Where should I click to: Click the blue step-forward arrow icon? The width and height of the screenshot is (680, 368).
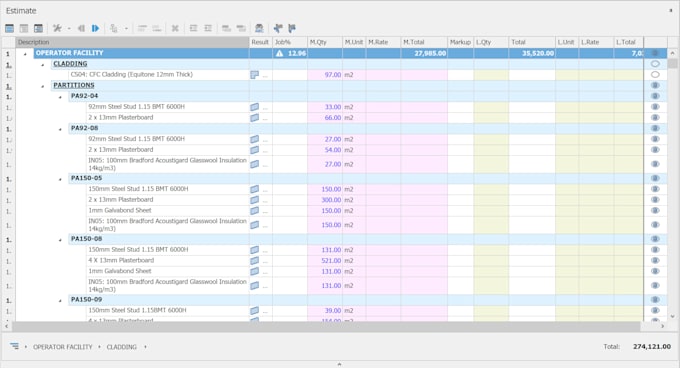point(95,29)
